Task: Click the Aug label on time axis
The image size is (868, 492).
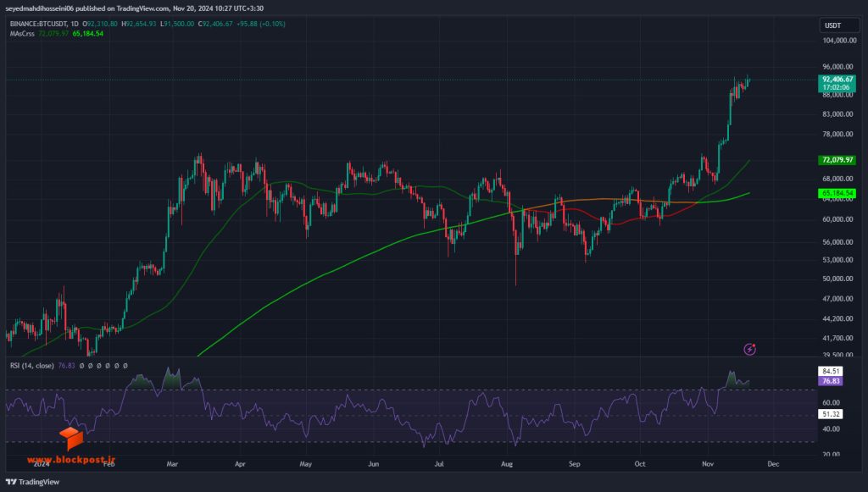Action: pos(507,464)
